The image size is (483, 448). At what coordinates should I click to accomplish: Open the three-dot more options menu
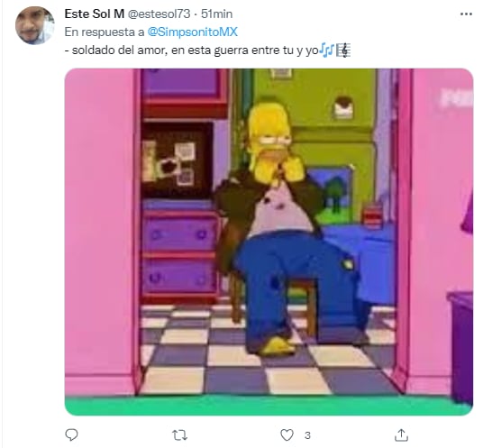tap(466, 14)
